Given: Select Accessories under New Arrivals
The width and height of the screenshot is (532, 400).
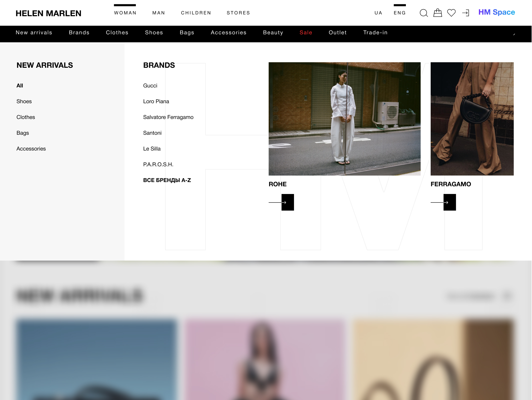Looking at the screenshot, I should click(x=31, y=148).
